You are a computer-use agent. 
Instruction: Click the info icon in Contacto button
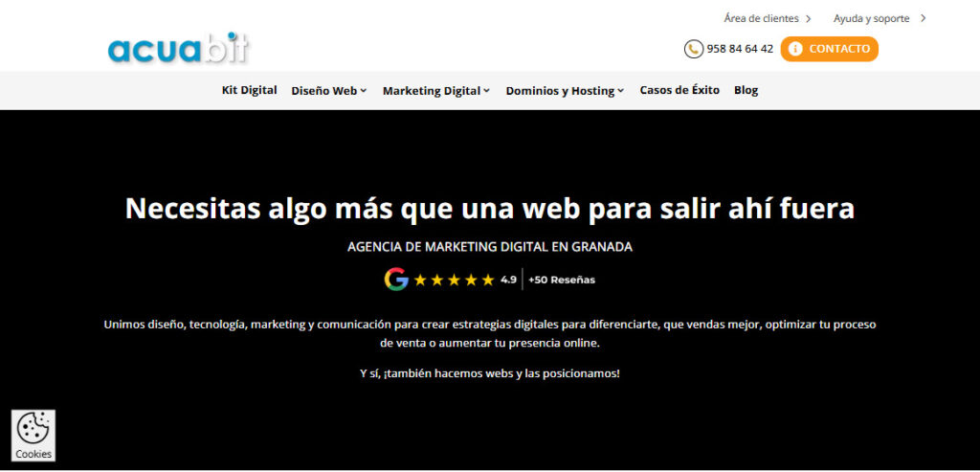[795, 49]
